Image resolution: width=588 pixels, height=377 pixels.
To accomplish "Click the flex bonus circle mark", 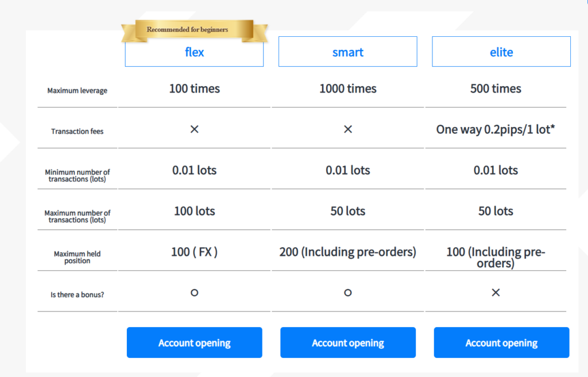I will [194, 293].
